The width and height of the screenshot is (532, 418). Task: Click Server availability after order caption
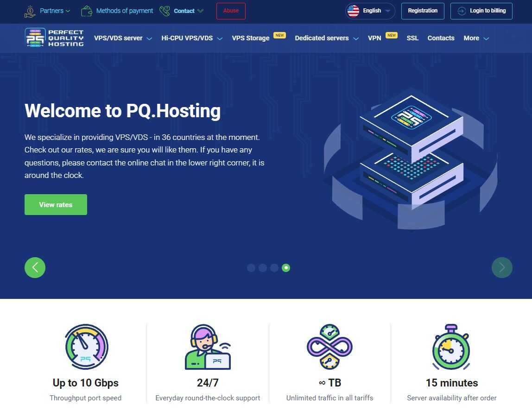(452, 398)
